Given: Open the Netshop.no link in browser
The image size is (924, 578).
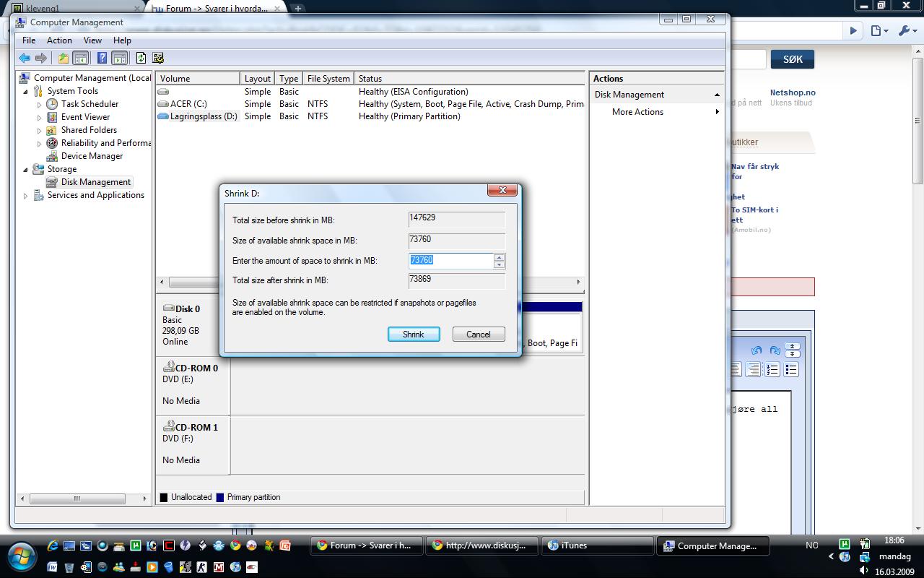Looking at the screenshot, I should coord(793,92).
